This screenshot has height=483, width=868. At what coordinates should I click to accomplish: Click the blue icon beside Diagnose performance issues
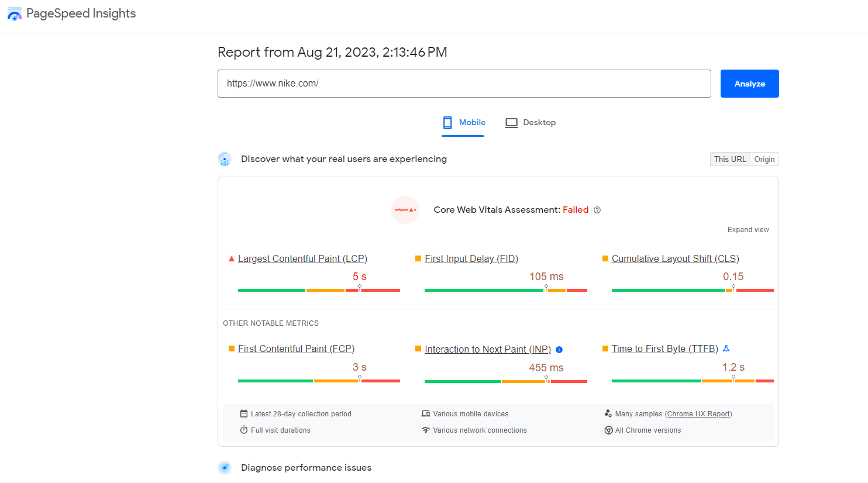(x=225, y=467)
